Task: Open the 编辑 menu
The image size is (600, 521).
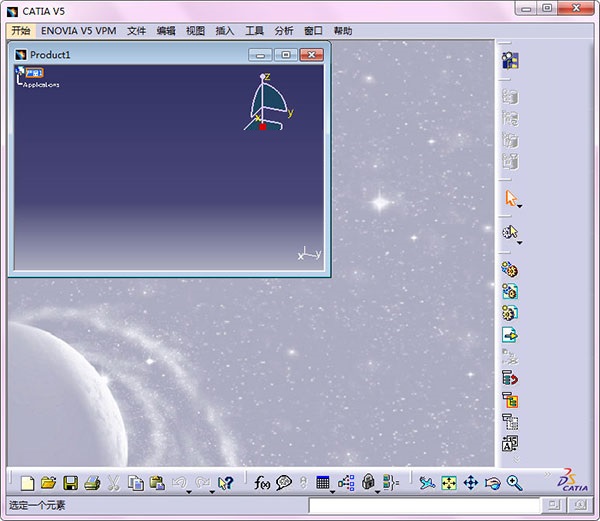Action: [166, 31]
